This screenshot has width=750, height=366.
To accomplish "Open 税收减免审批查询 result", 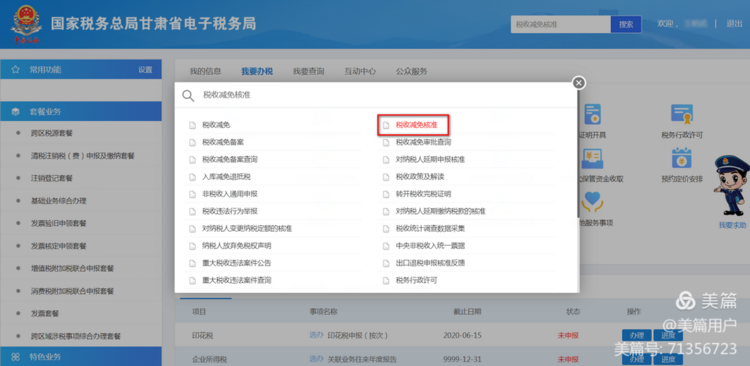I will (423, 142).
